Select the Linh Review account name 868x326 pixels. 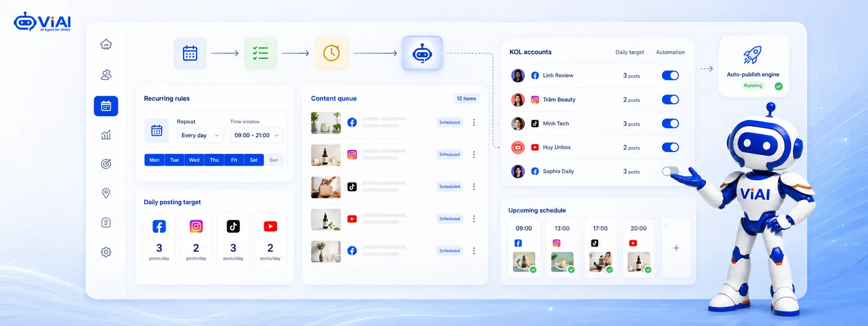coord(558,75)
